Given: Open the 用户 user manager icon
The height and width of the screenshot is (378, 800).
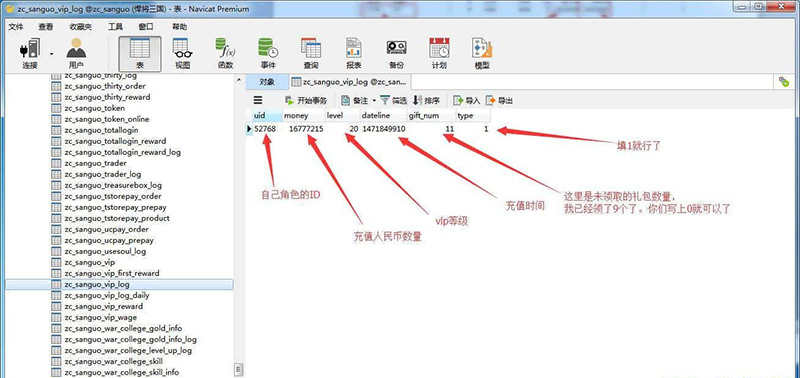Looking at the screenshot, I should click(x=76, y=53).
